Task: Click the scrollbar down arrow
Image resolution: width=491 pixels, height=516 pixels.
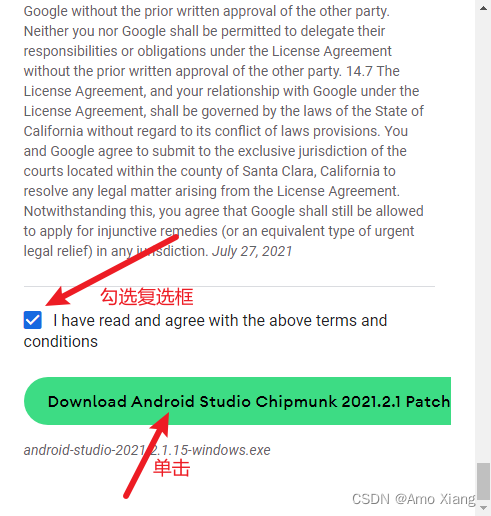Action: (483, 508)
